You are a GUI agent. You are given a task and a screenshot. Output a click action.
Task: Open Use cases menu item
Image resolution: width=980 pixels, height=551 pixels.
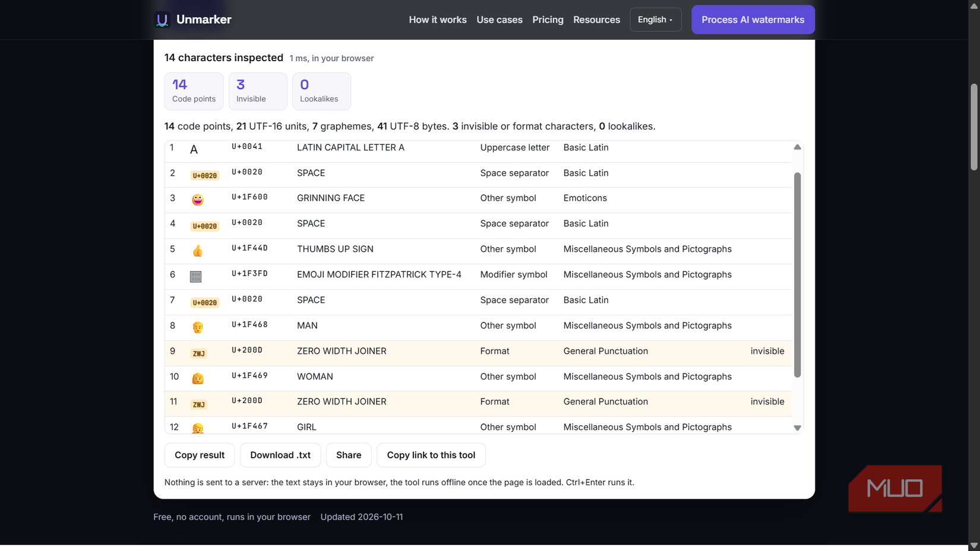500,20
